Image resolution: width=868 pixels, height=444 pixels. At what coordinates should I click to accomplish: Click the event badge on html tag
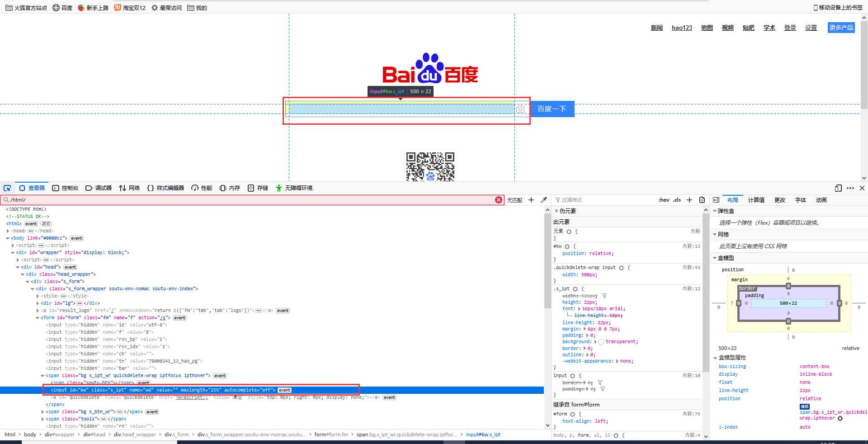[x=31, y=224]
